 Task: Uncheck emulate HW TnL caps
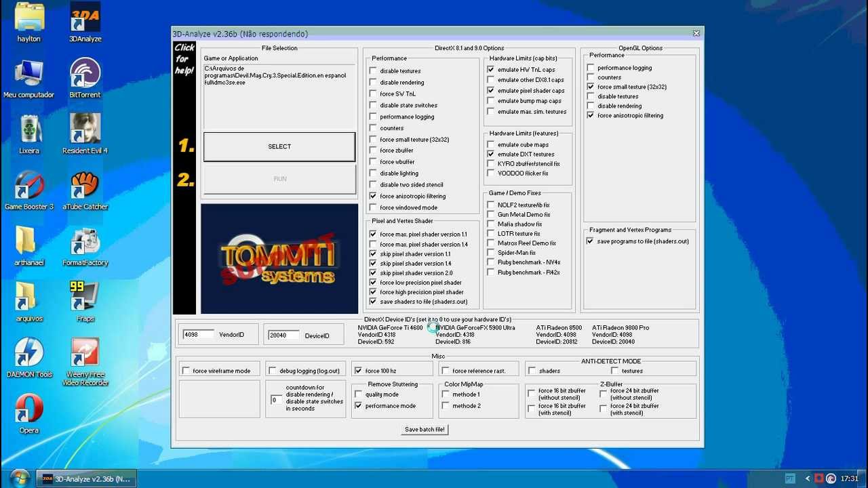(x=491, y=70)
